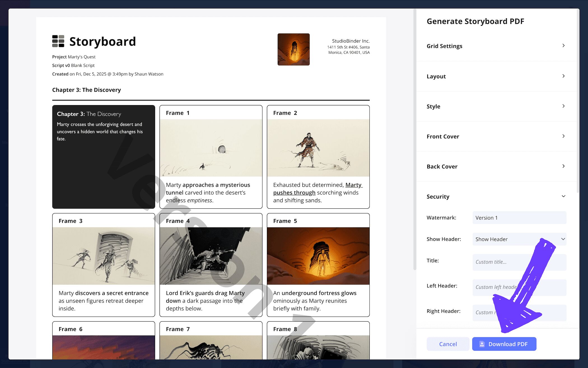Expand the Grid Settings section
588x368 pixels.
[496, 46]
